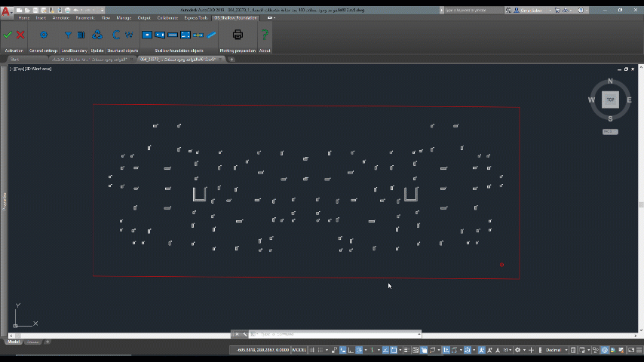Screen dimensions: 644x362
Task: Open status bar customization menu icon
Action: point(639,350)
